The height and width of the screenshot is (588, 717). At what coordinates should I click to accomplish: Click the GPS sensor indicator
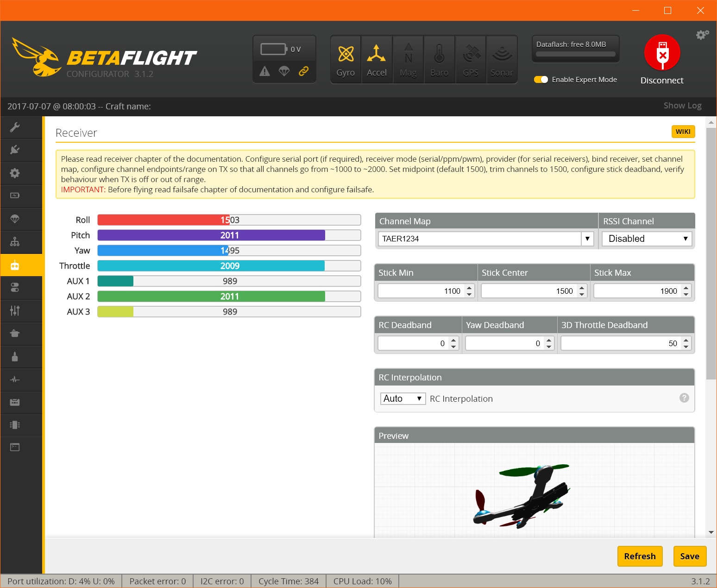471,60
